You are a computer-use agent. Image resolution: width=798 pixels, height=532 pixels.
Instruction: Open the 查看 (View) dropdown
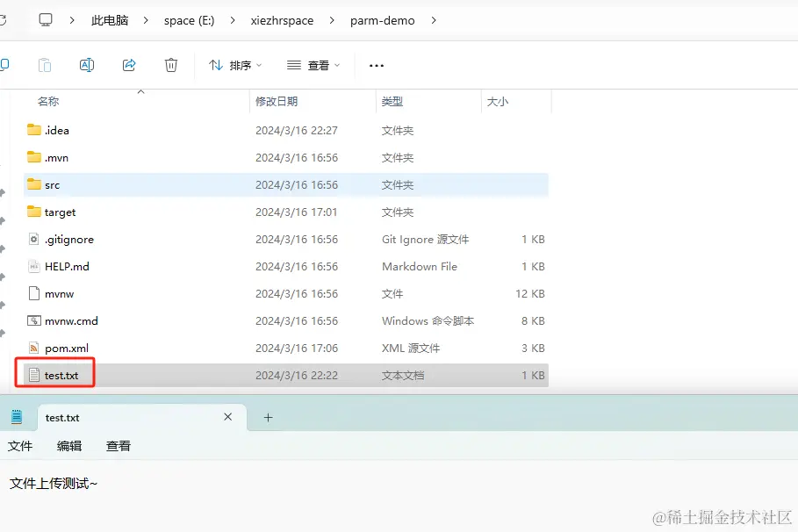312,65
